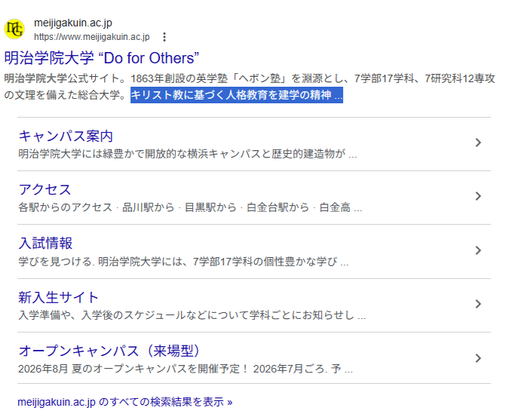Show all results from meijigakuin.ac.jp
The image size is (515, 420).
point(124,402)
